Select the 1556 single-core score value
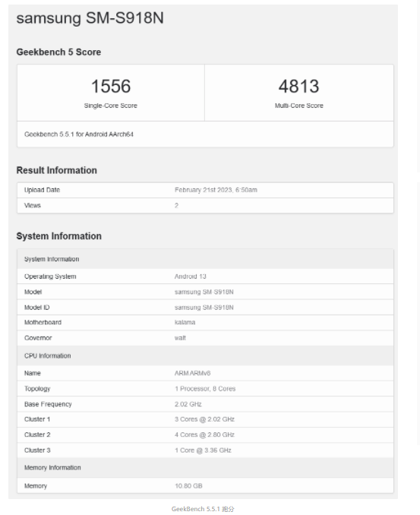Screen dimensions: 420x515 111,86
